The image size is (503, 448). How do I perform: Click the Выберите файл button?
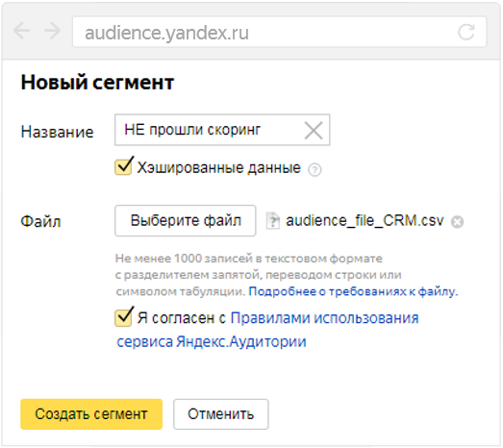click(186, 220)
